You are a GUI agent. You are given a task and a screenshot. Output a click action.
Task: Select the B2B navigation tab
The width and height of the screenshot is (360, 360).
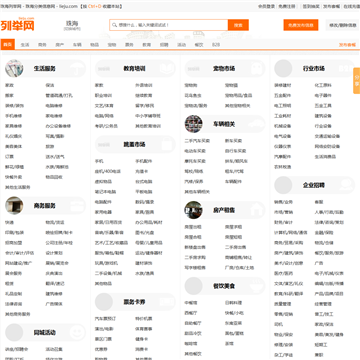[x=216, y=45]
